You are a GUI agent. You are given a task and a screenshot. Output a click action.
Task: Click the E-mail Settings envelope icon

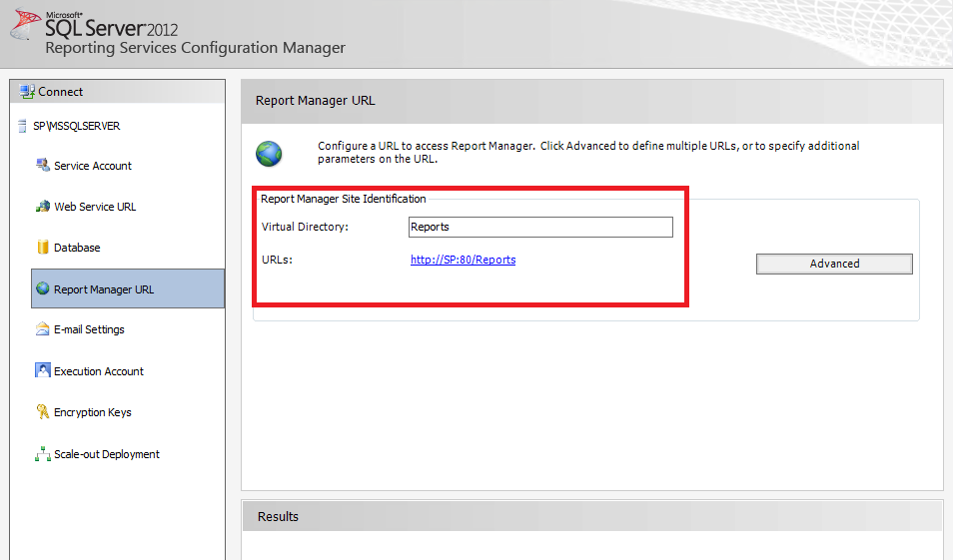point(43,329)
